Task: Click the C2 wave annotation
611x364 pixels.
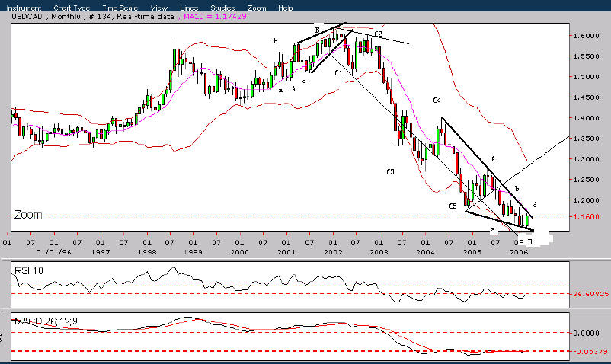Action: (378, 34)
